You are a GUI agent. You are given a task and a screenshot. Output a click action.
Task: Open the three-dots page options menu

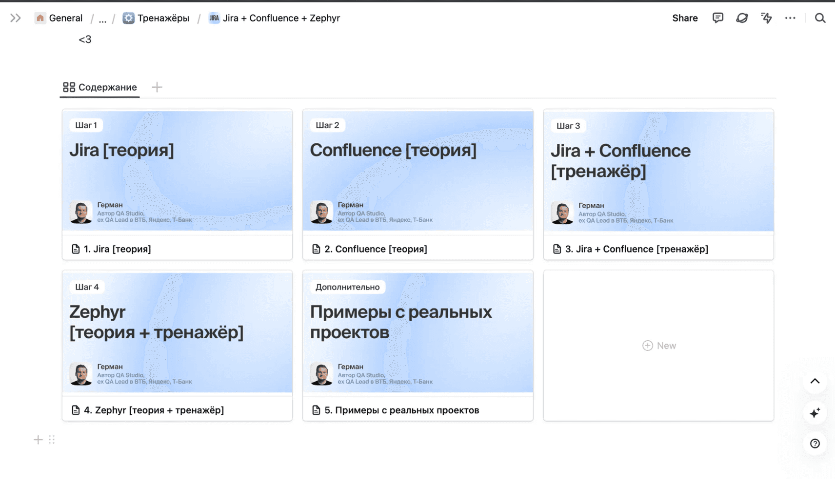tap(790, 18)
